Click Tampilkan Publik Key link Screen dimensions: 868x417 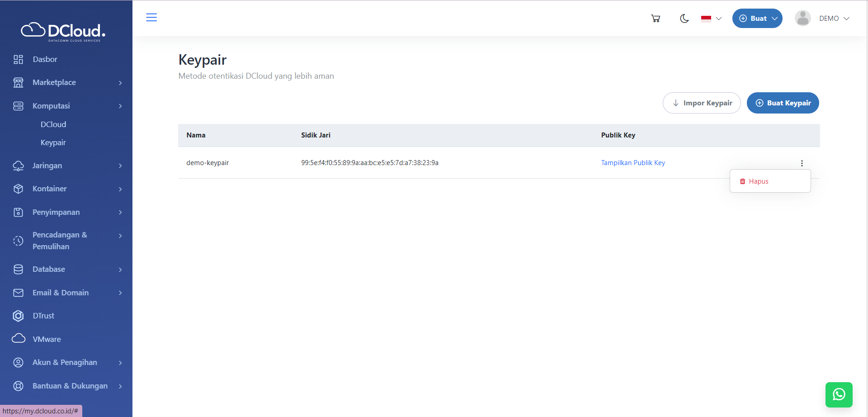point(632,163)
